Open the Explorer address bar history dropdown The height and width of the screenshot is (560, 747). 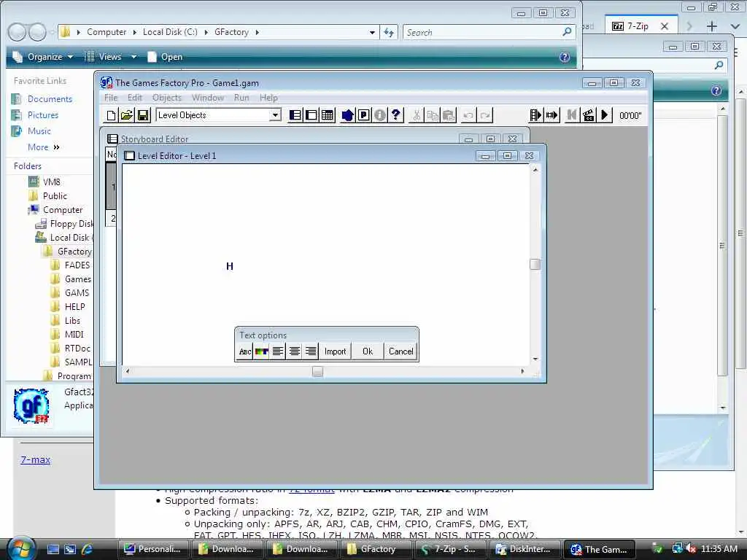tap(372, 32)
